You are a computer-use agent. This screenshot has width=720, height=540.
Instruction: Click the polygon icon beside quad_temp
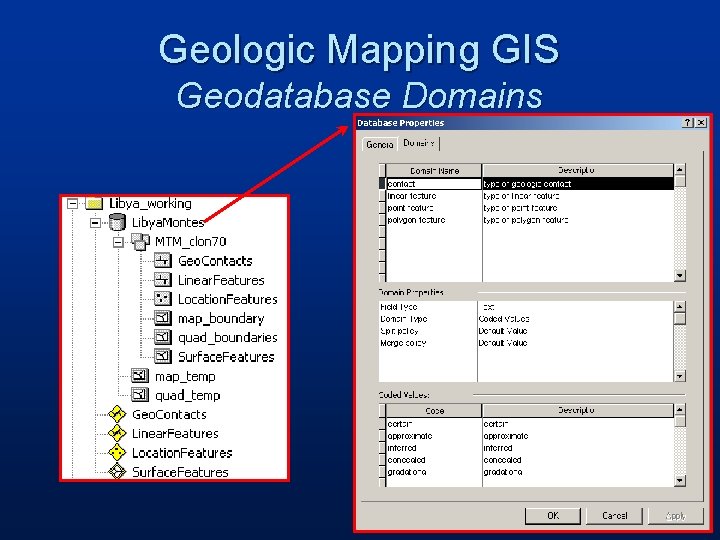[x=140, y=395]
